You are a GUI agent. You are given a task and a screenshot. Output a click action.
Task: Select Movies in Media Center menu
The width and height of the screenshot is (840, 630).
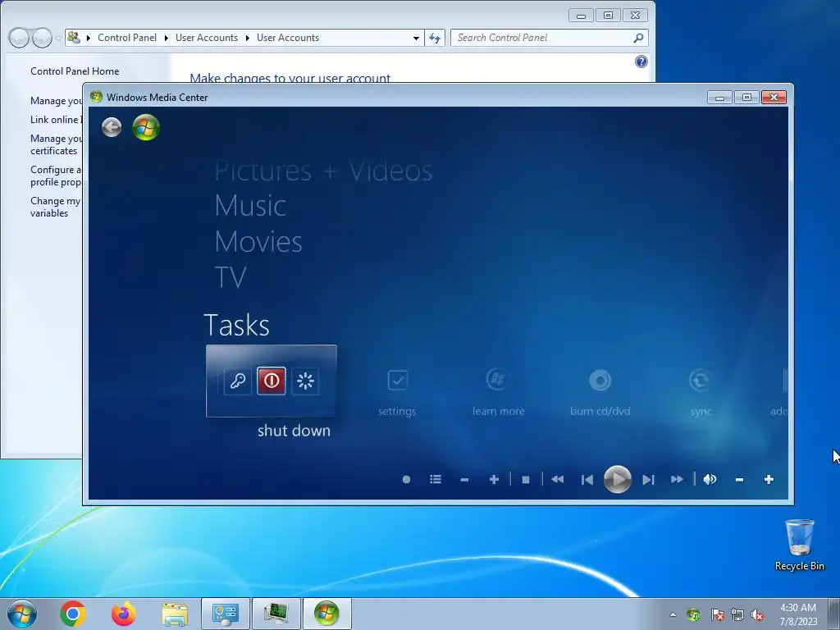click(258, 242)
